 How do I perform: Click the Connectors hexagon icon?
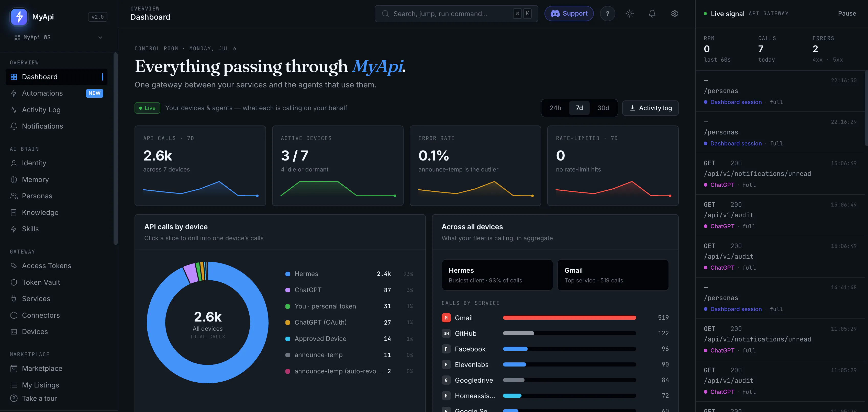pos(14,315)
